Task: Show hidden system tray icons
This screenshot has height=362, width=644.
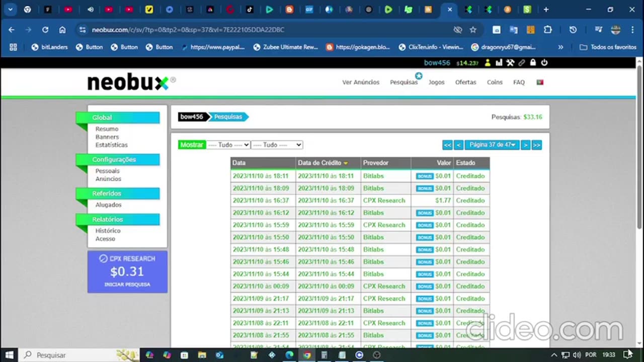Action: tap(554, 355)
